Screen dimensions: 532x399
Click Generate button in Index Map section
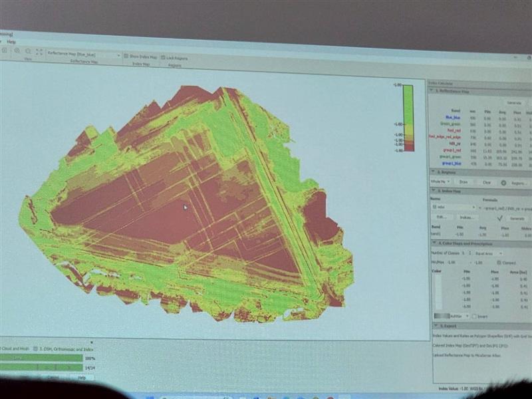click(x=517, y=217)
